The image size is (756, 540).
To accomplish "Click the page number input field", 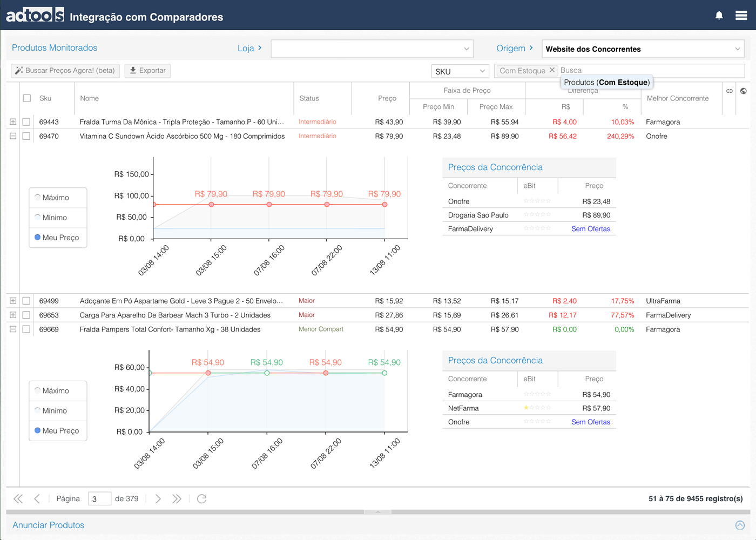I will [x=99, y=498].
